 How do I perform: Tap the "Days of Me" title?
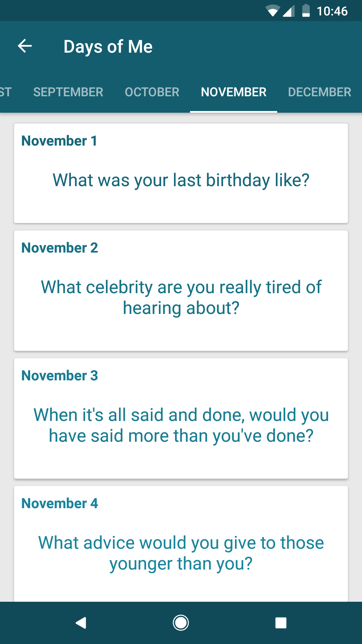pos(108,46)
